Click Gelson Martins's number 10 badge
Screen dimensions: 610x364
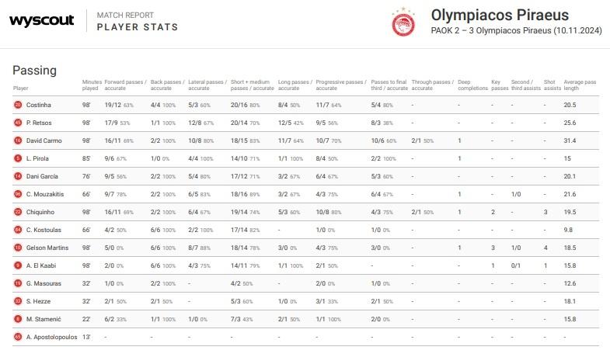(x=18, y=248)
